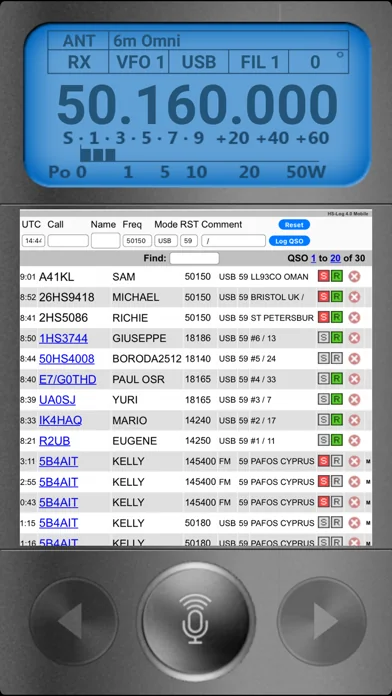Toggle the S flag for UA0SJ
392x696 pixels.
pos(324,399)
